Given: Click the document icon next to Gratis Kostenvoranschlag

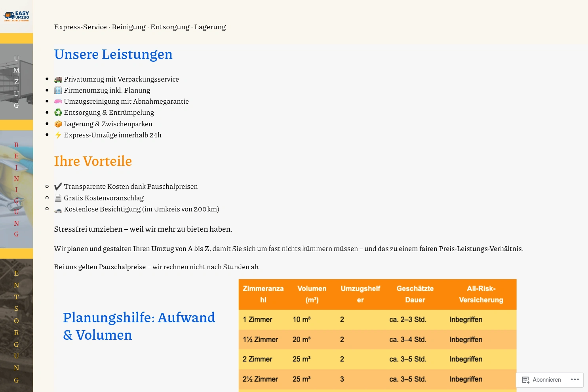Looking at the screenshot, I should pos(58,198).
